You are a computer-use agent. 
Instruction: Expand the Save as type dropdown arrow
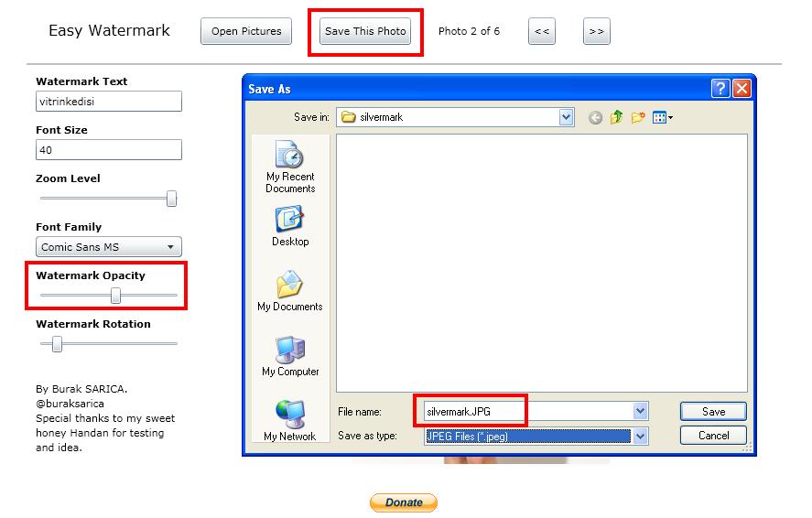pos(640,437)
